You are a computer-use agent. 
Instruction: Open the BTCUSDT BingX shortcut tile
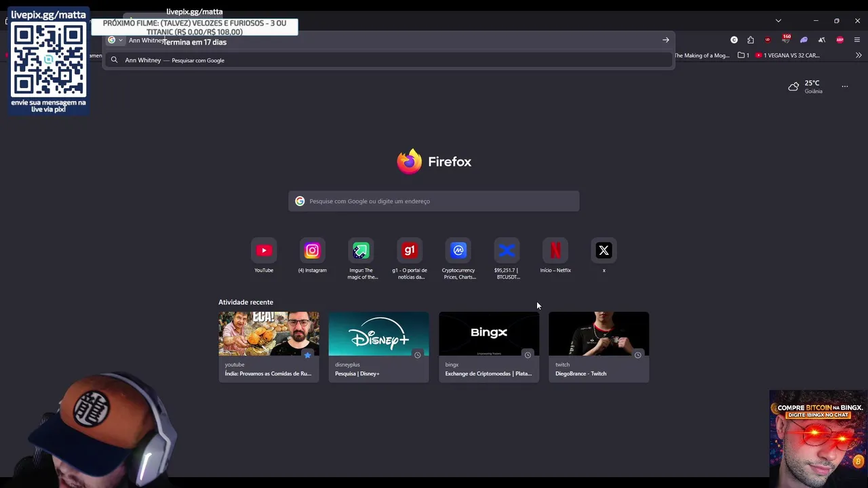point(507,251)
